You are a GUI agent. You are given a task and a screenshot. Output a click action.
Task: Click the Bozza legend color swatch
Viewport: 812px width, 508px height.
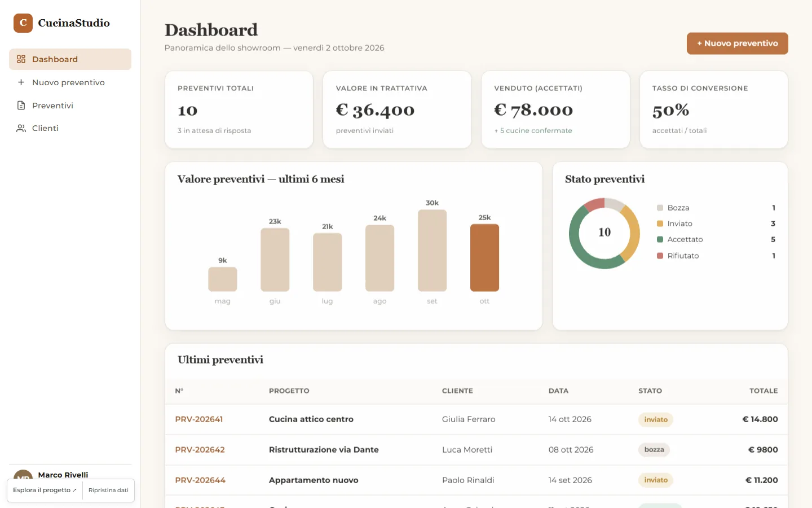(660, 208)
